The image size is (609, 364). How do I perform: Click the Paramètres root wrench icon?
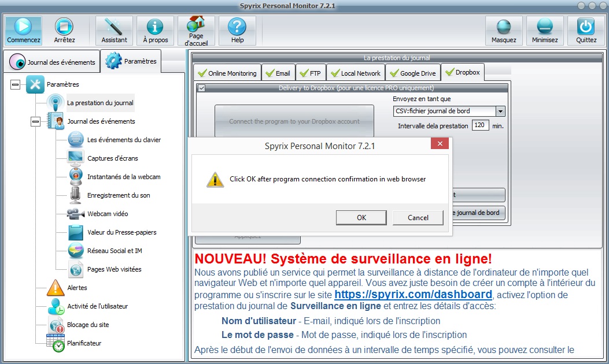35,84
